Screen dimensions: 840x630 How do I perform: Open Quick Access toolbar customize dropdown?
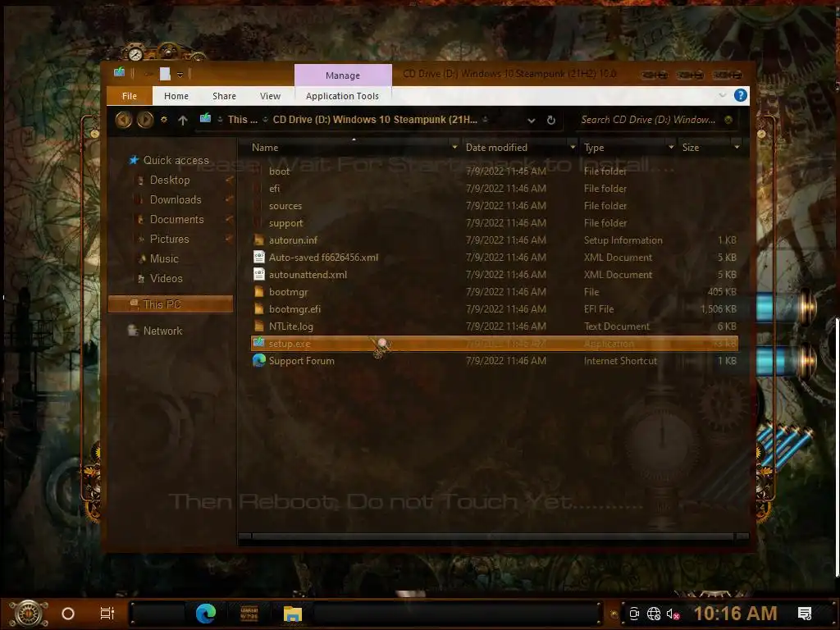(180, 75)
